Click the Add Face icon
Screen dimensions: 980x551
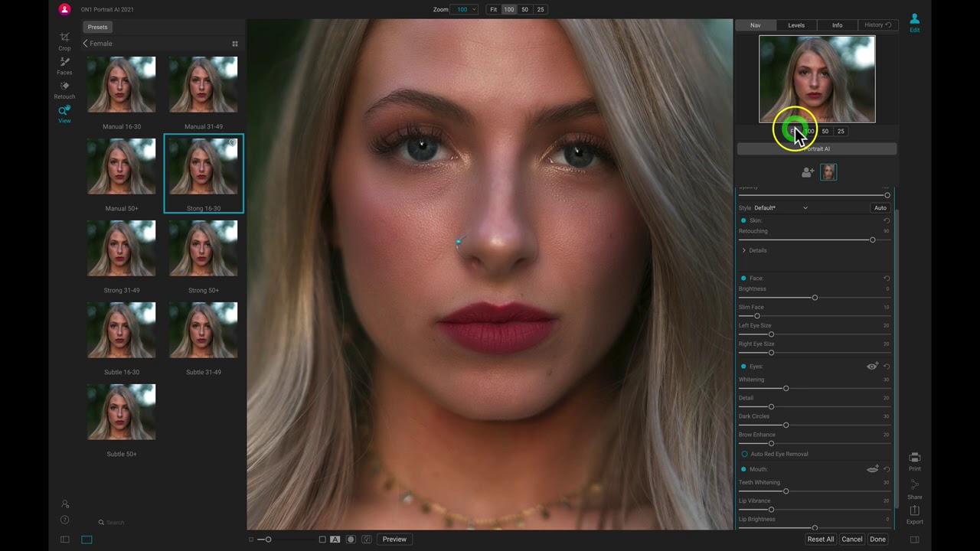click(x=808, y=172)
